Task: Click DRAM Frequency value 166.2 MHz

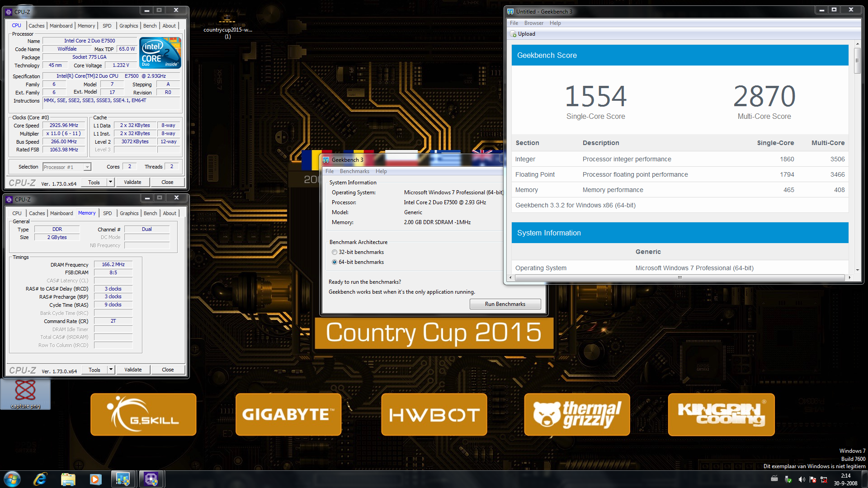Action: pyautogui.click(x=113, y=264)
